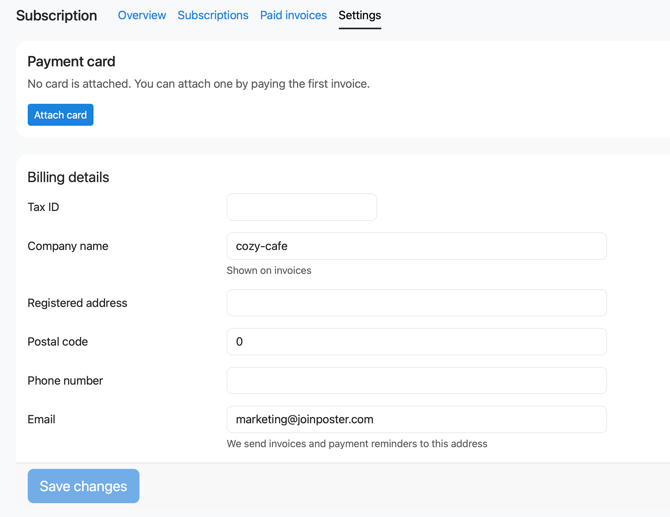Edit the Email field with marketing@joinposter.com

(417, 419)
